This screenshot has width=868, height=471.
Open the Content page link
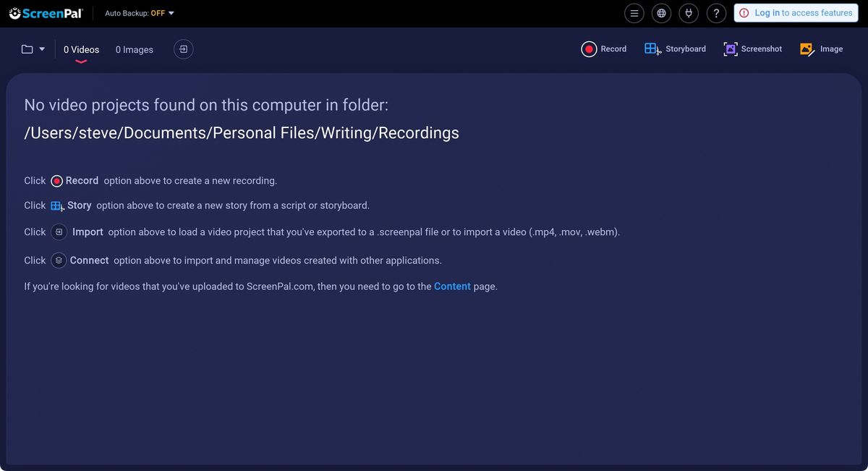pyautogui.click(x=452, y=286)
